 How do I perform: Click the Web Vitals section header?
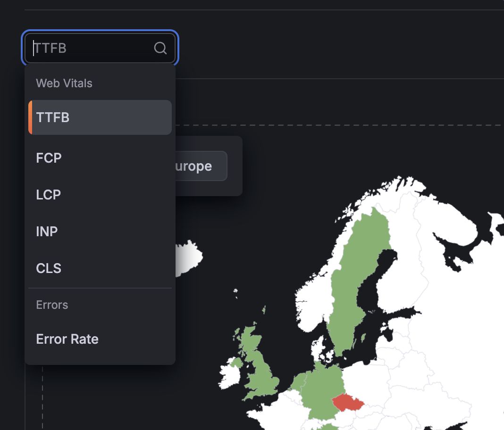(x=63, y=83)
